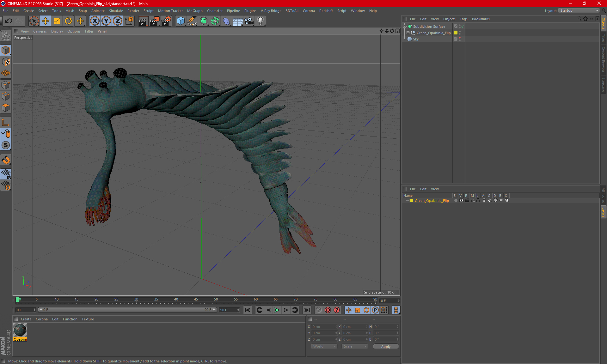Click the timeline range preview slider
The height and width of the screenshot is (364, 607).
[x=127, y=310]
